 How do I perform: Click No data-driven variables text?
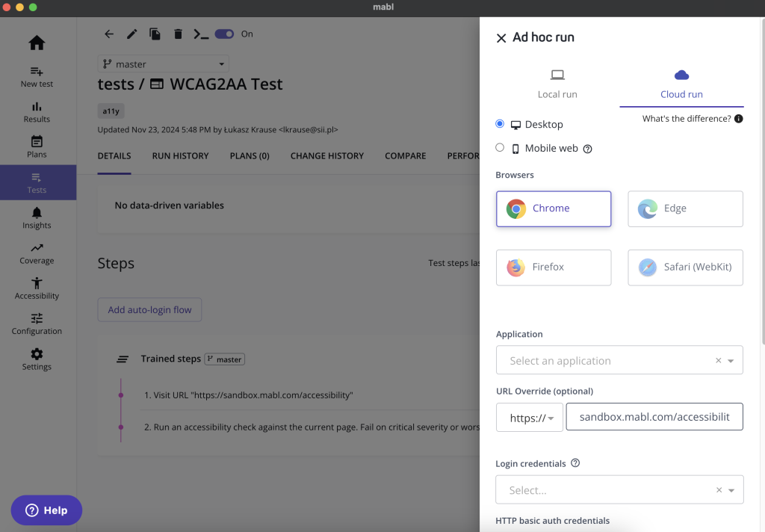coord(170,205)
